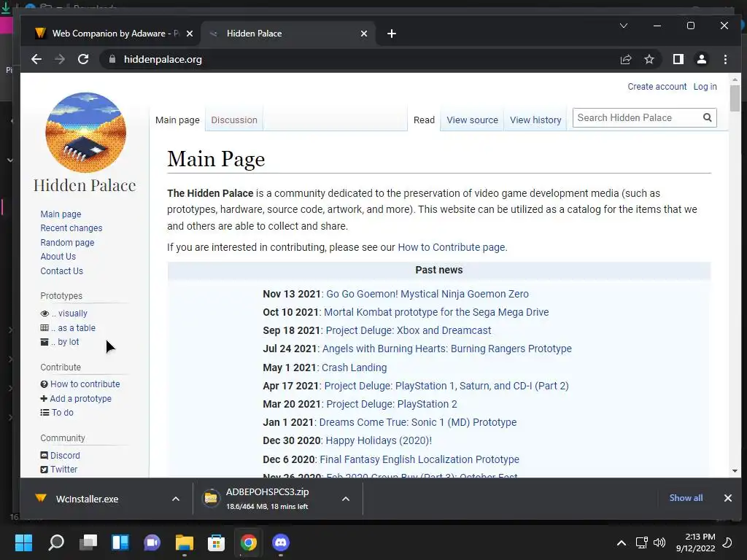Open a new tab with the plus button
The height and width of the screenshot is (560, 747).
[x=392, y=34]
